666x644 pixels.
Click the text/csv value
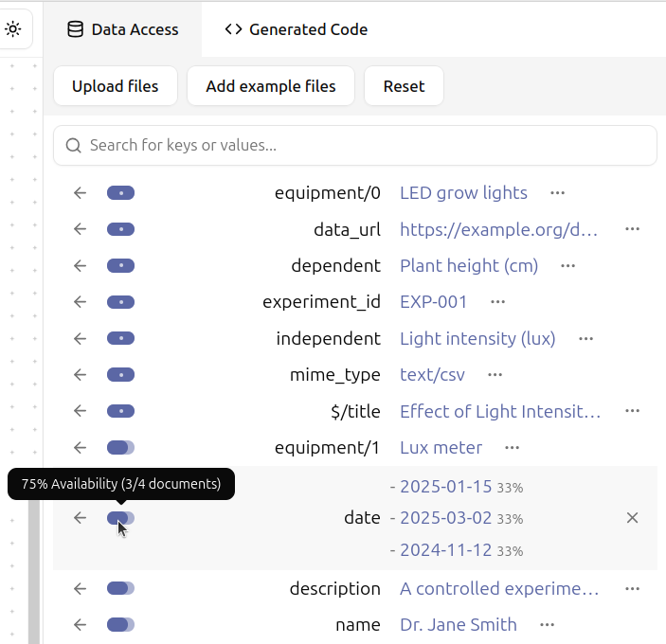[x=432, y=375]
